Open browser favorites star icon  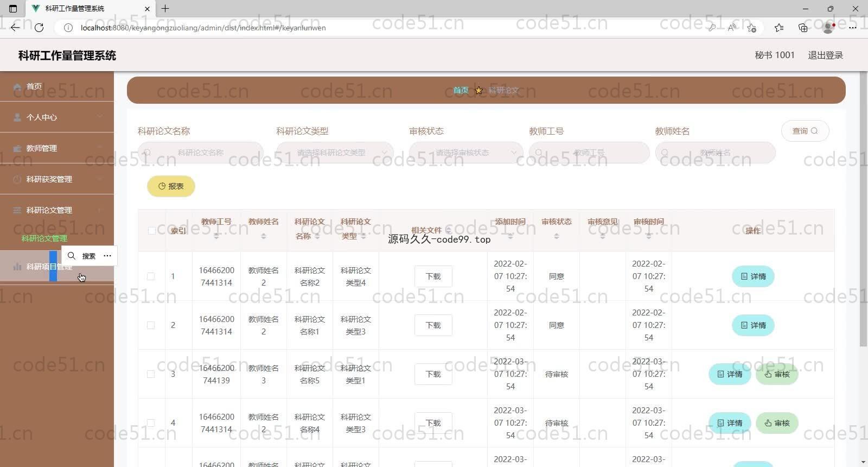[x=779, y=28]
